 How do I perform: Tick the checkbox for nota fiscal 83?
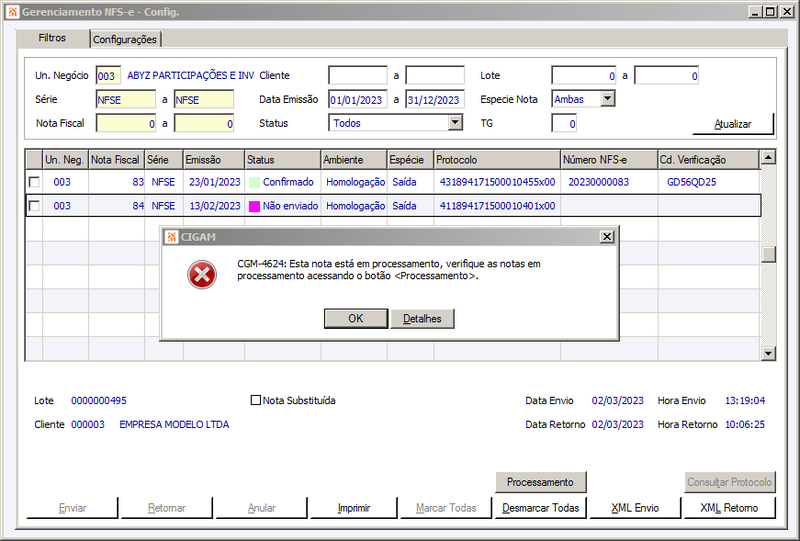click(x=34, y=182)
